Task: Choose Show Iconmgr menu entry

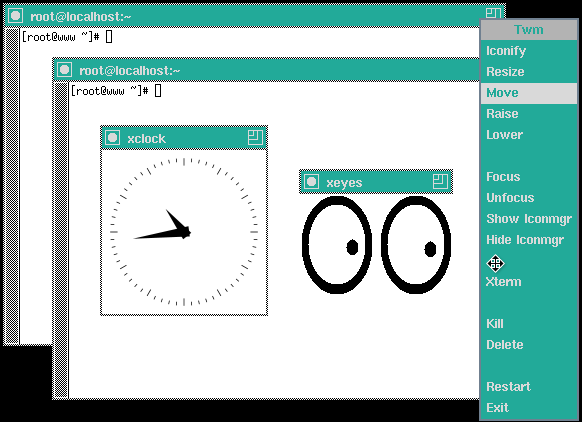Action: 529,219
